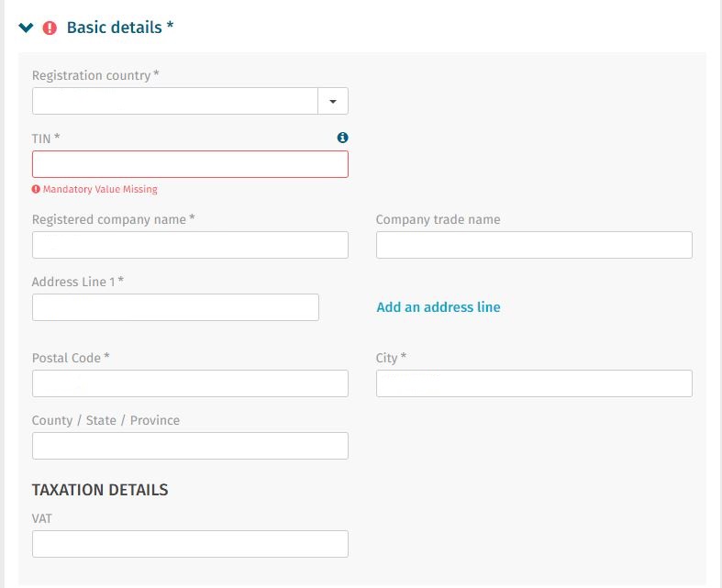Click the VAT input field
Image resolution: width=722 pixels, height=588 pixels.
190,544
